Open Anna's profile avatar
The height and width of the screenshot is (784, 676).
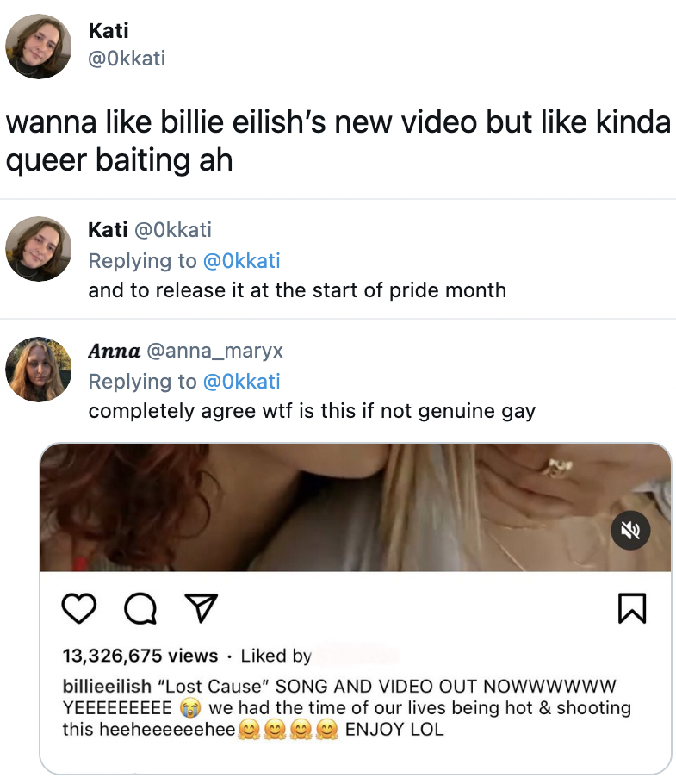pyautogui.click(x=38, y=370)
